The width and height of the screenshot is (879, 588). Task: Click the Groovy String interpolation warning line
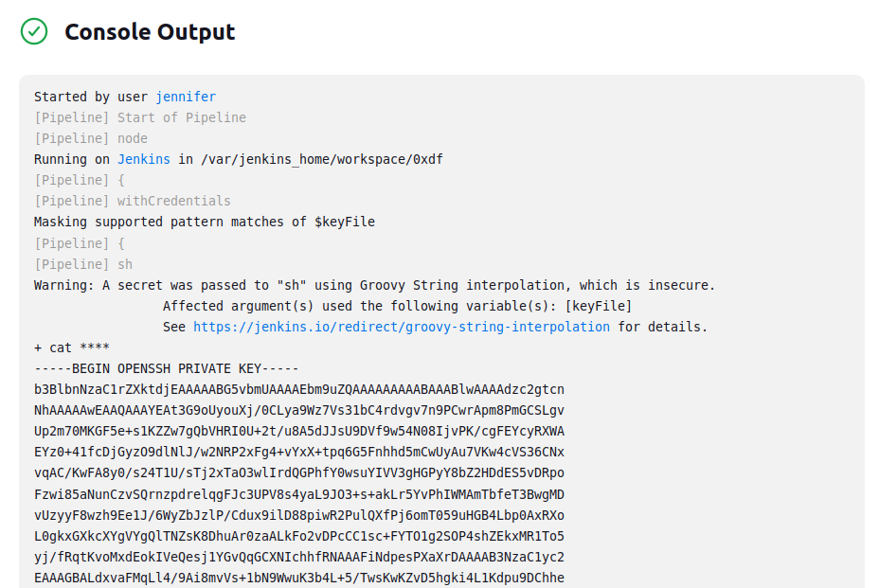point(375,285)
